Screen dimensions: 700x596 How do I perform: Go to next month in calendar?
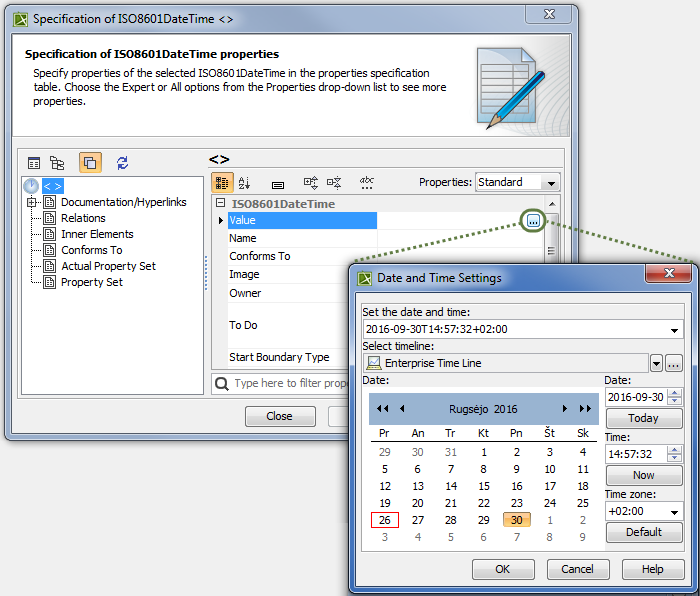click(565, 408)
